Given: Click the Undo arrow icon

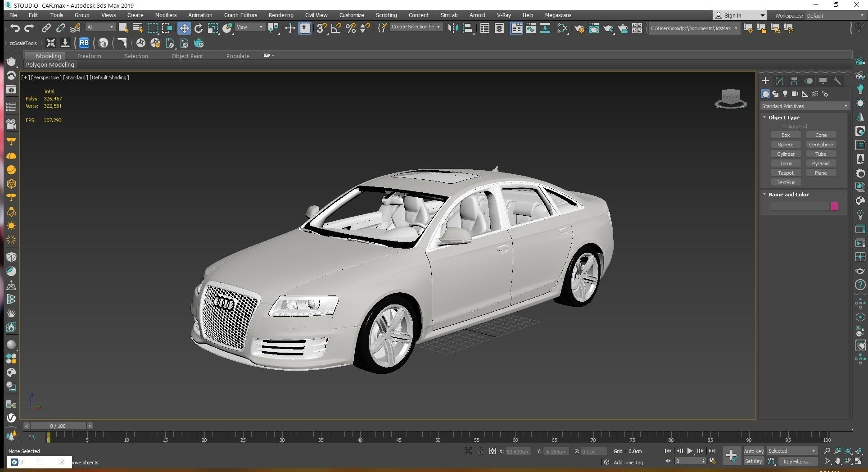Looking at the screenshot, I should coord(15,28).
